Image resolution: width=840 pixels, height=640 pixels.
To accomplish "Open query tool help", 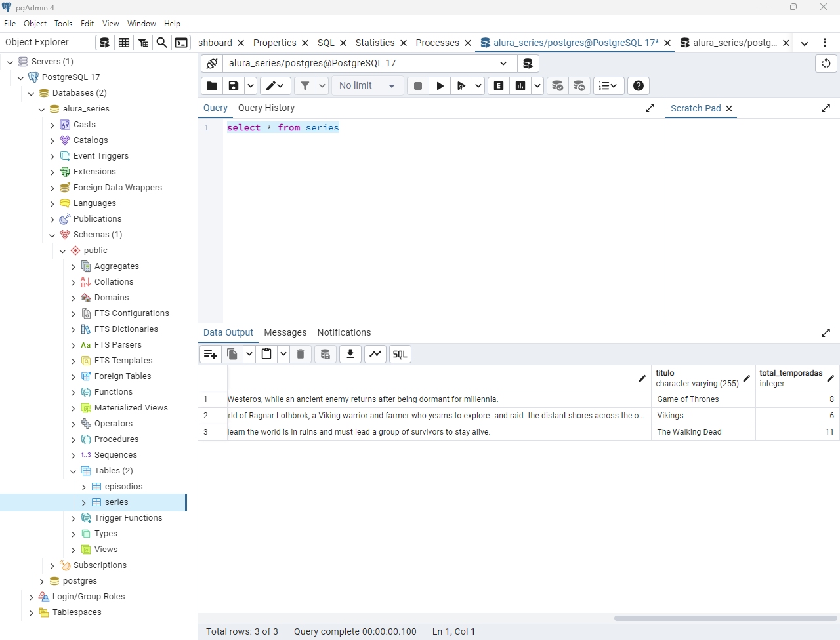I will click(x=639, y=86).
